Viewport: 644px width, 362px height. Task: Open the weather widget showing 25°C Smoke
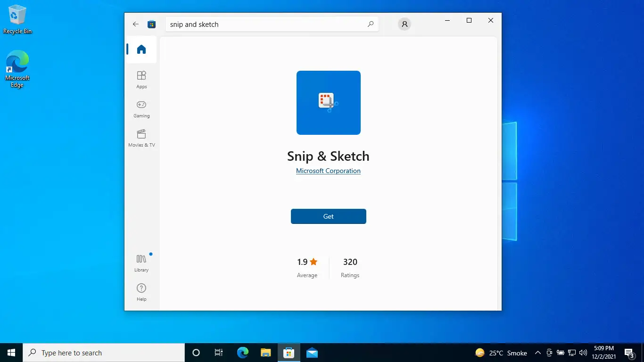(x=501, y=353)
